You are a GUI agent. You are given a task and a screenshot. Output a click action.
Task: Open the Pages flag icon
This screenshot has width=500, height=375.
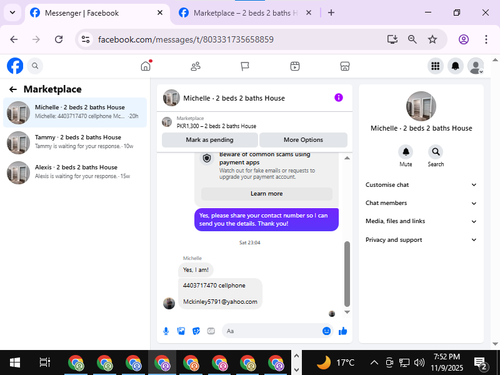coord(245,66)
